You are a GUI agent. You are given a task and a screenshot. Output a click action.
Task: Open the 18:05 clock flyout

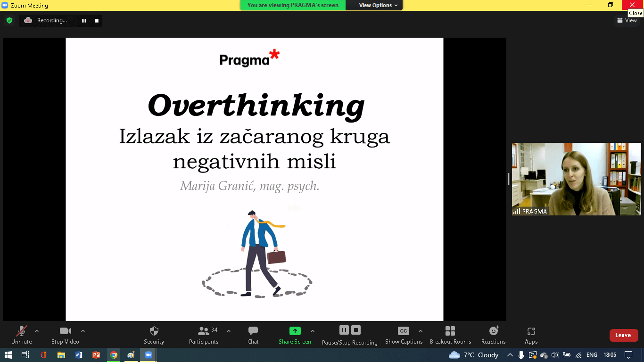[x=610, y=355]
